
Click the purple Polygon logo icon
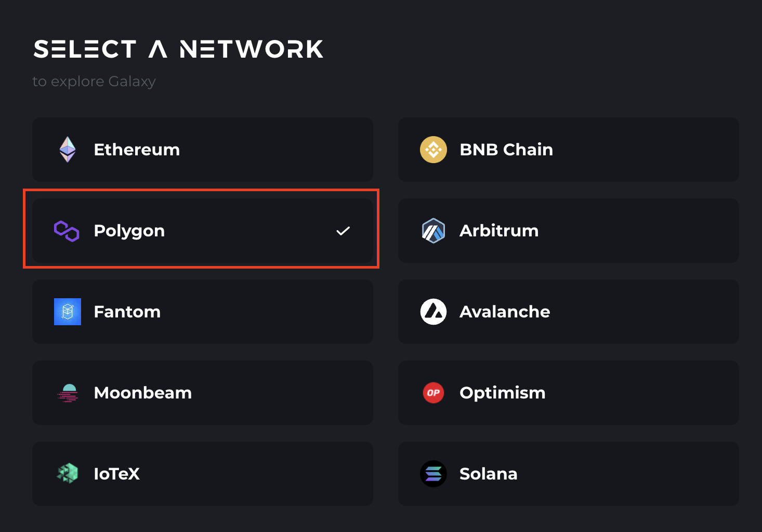pos(67,231)
